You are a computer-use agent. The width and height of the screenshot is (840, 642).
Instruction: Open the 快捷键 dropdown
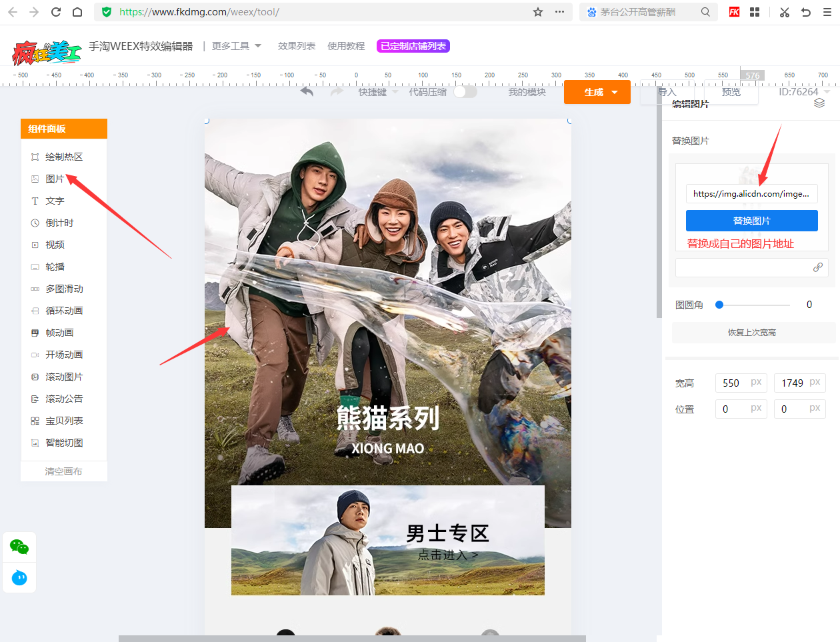(x=378, y=92)
